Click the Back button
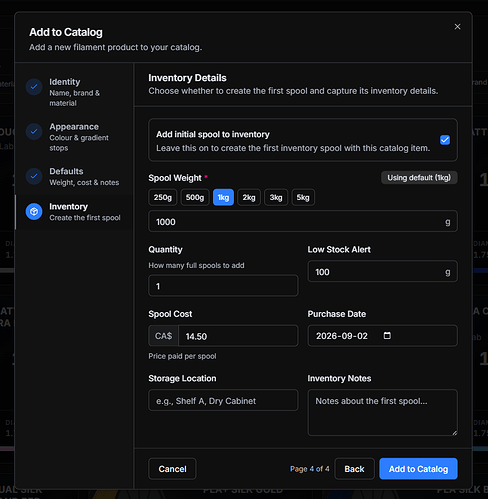Viewport: 488px width, 499px height. click(x=354, y=469)
